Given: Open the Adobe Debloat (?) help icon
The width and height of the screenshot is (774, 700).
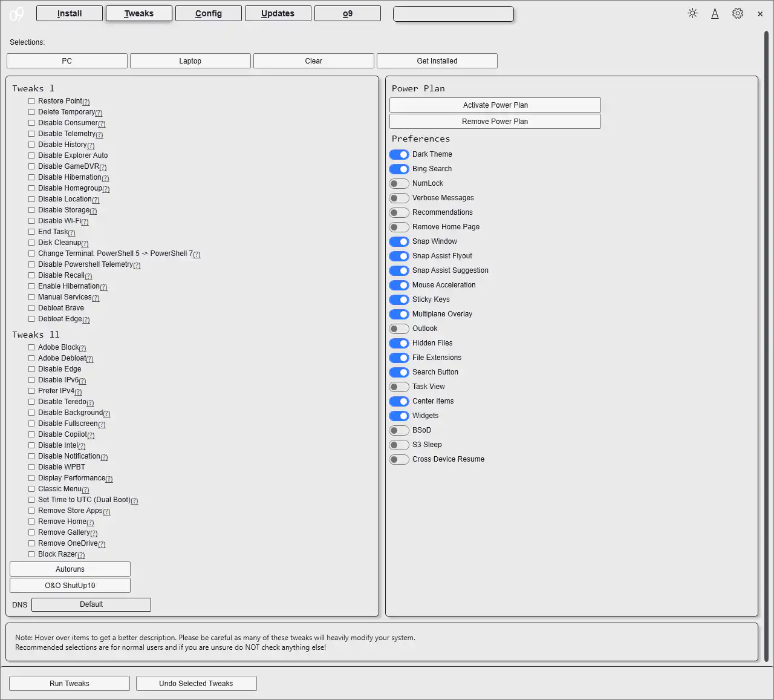Looking at the screenshot, I should (91, 359).
